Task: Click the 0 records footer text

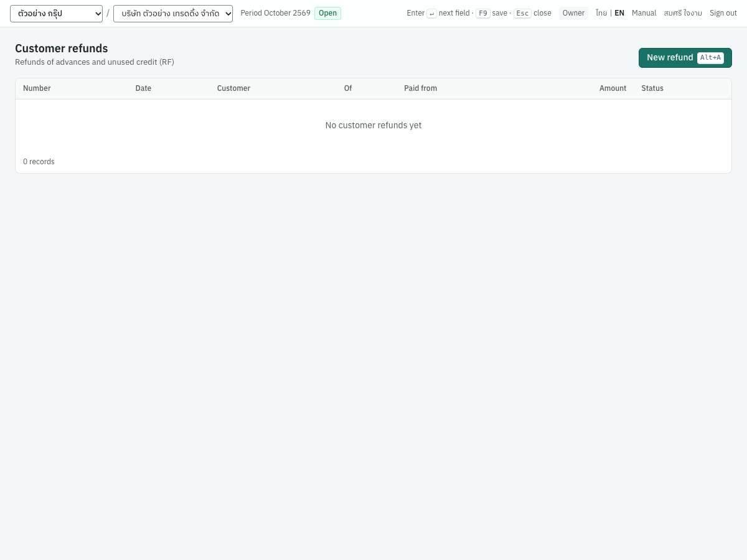Action: tap(39, 162)
